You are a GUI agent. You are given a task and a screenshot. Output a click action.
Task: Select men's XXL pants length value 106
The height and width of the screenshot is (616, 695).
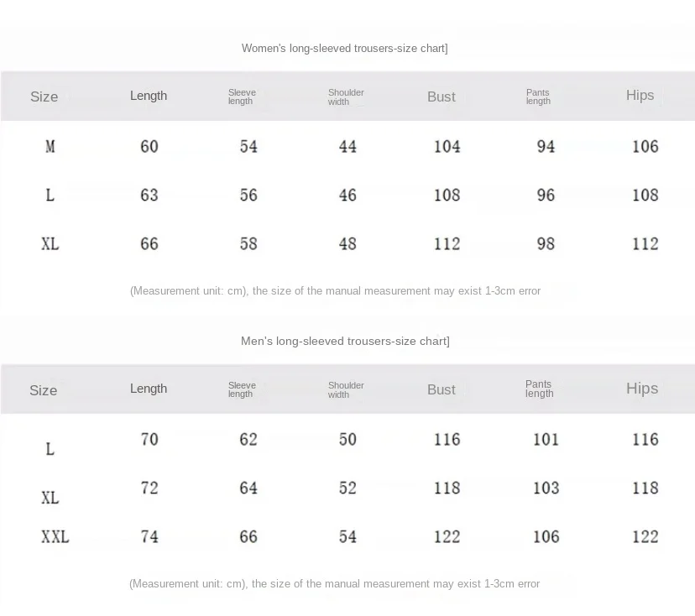(546, 536)
